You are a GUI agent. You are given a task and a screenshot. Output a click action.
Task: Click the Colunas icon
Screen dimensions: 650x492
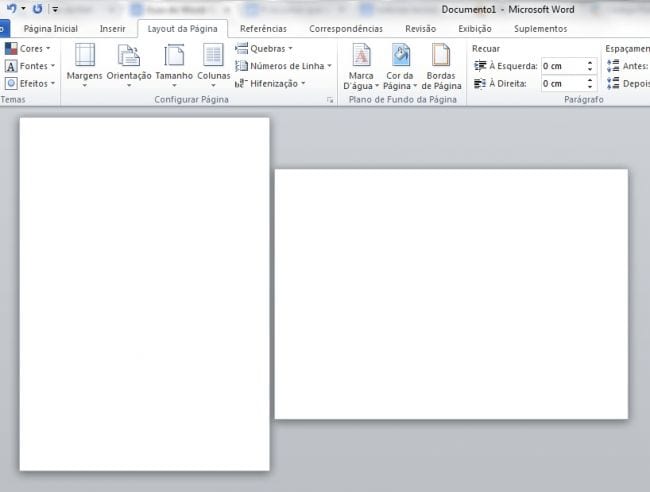pos(213,55)
